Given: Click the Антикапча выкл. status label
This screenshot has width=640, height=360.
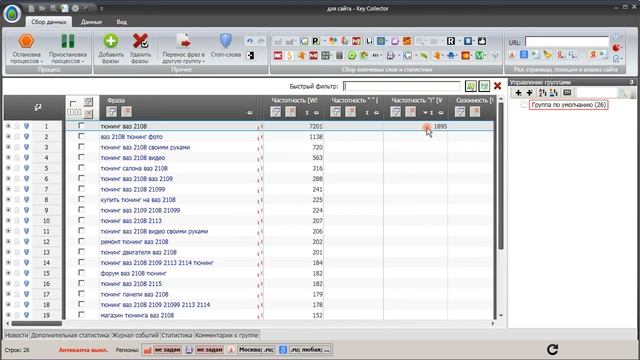Looking at the screenshot, I should (x=83, y=350).
